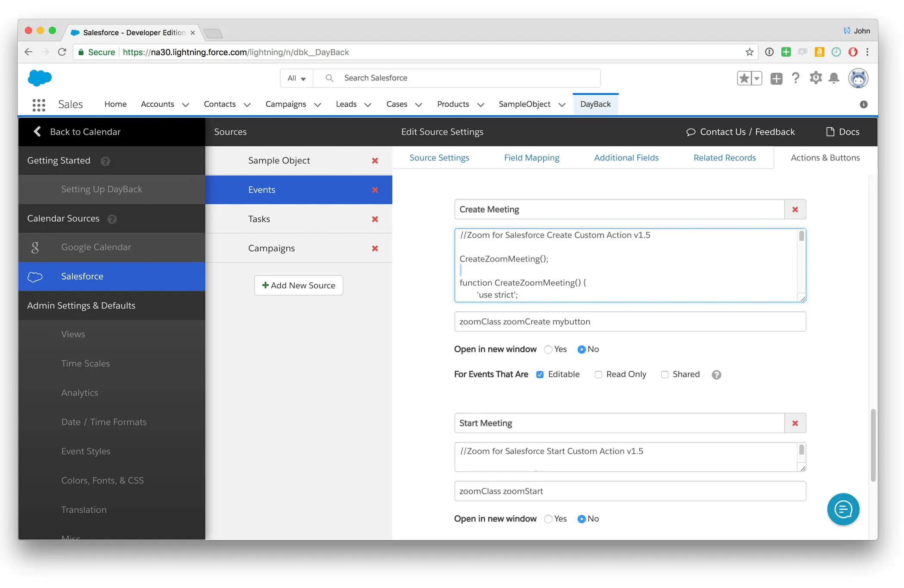The image size is (904, 588).
Task: Open the Setup gear icon
Action: click(815, 78)
